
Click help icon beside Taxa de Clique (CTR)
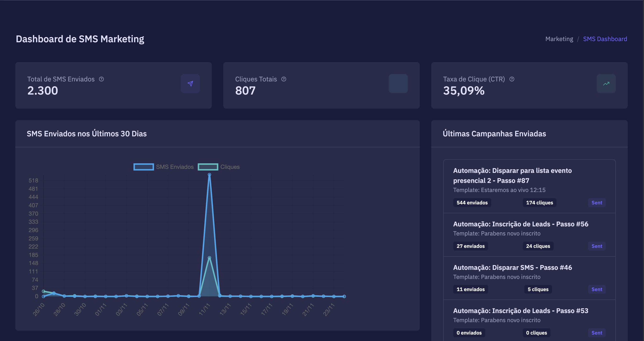point(512,79)
